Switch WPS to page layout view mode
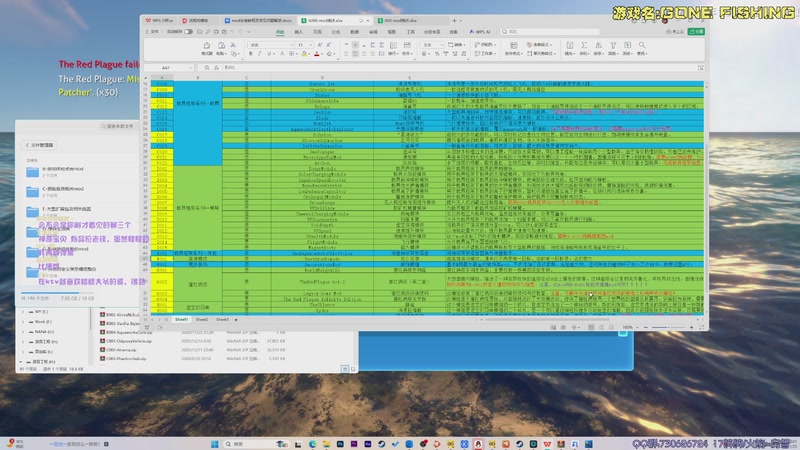Image resolution: width=800 pixels, height=450 pixels. [601, 327]
